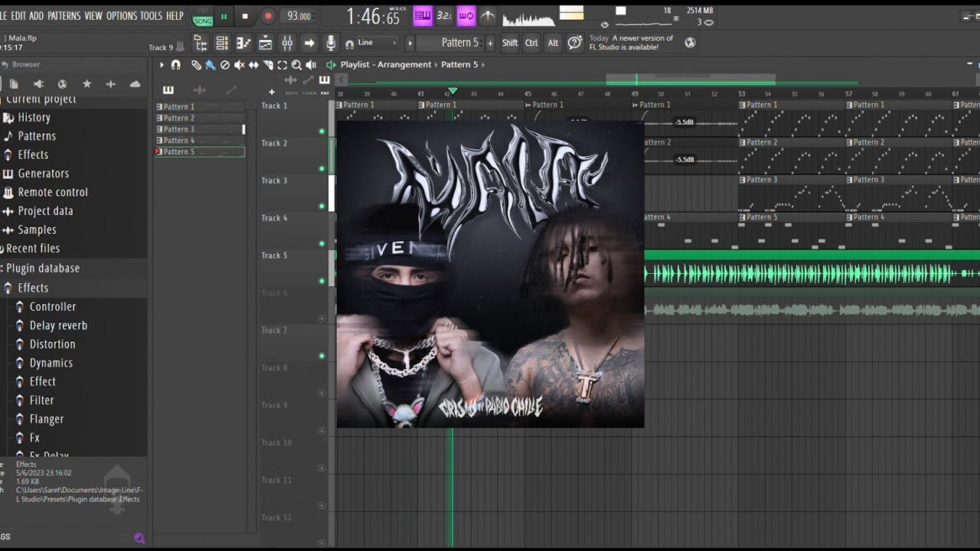Open the piano roll icon
Viewport: 980px width, 551px height.
[243, 44]
